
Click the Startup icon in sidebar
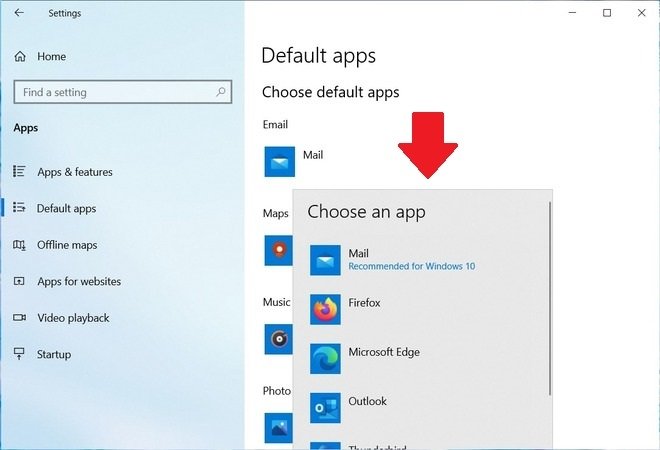[19, 354]
